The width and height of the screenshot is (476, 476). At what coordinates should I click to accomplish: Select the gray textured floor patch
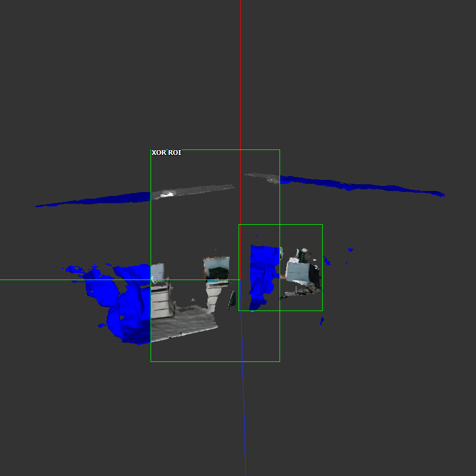click(x=183, y=325)
